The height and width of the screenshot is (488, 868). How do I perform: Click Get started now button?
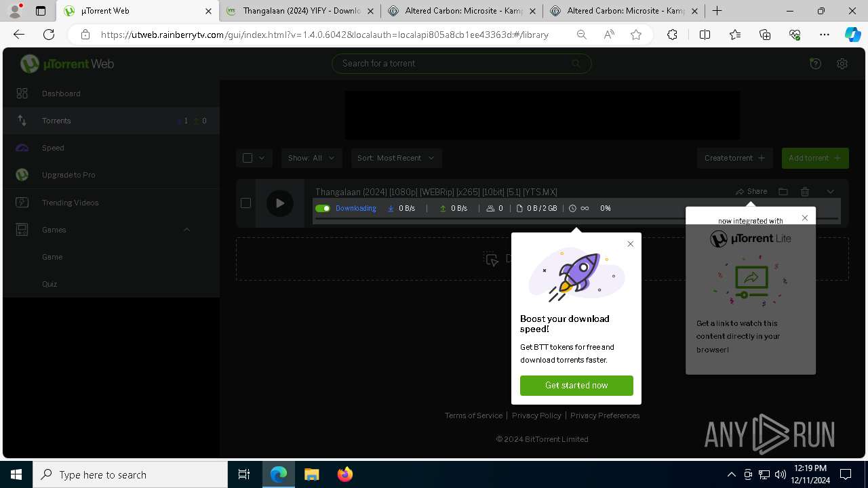(x=576, y=385)
